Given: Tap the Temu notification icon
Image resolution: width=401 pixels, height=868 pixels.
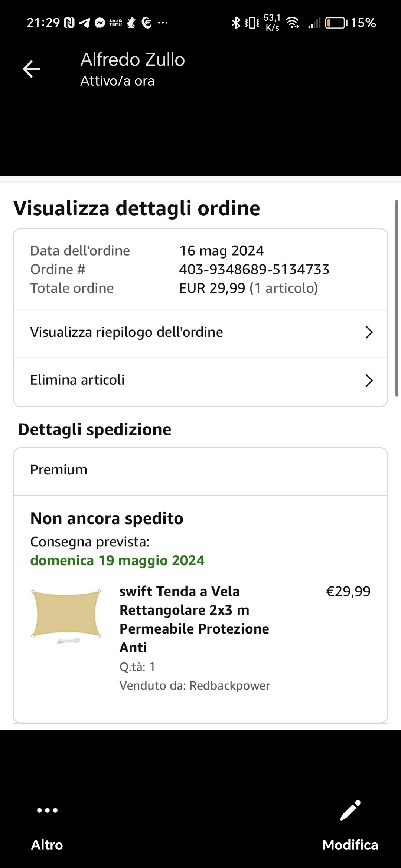Looking at the screenshot, I should [x=115, y=23].
